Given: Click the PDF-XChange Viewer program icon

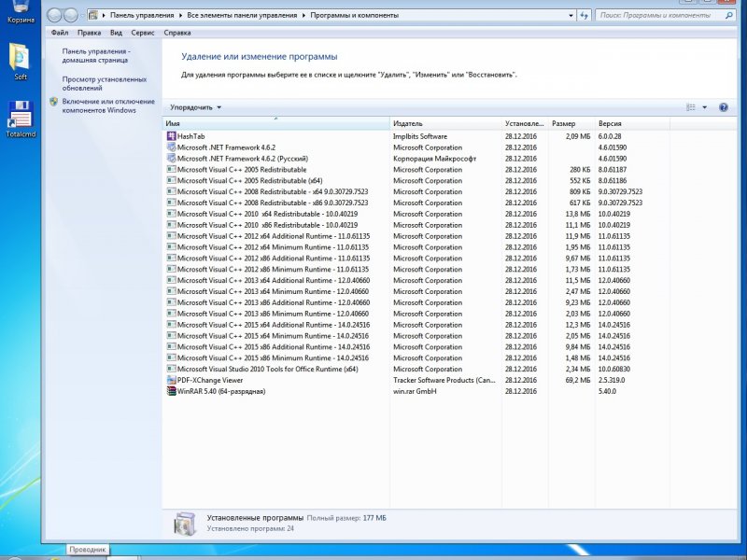Looking at the screenshot, I should pyautogui.click(x=172, y=380).
